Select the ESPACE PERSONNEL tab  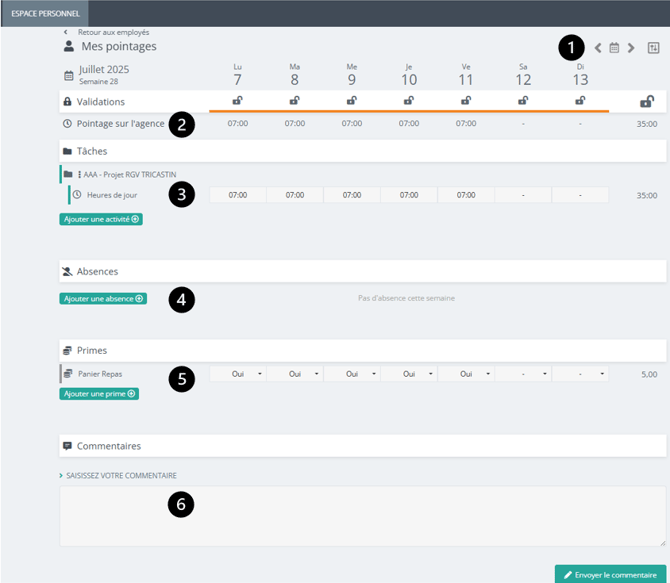[45, 13]
